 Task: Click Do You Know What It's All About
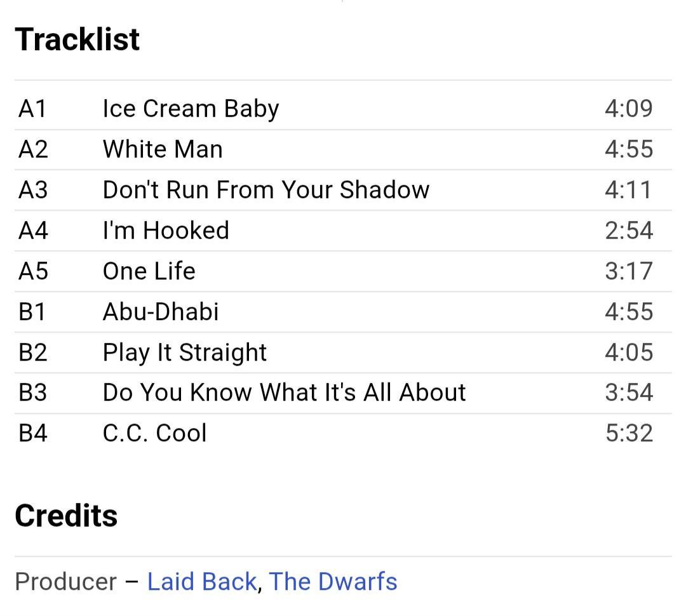(284, 392)
